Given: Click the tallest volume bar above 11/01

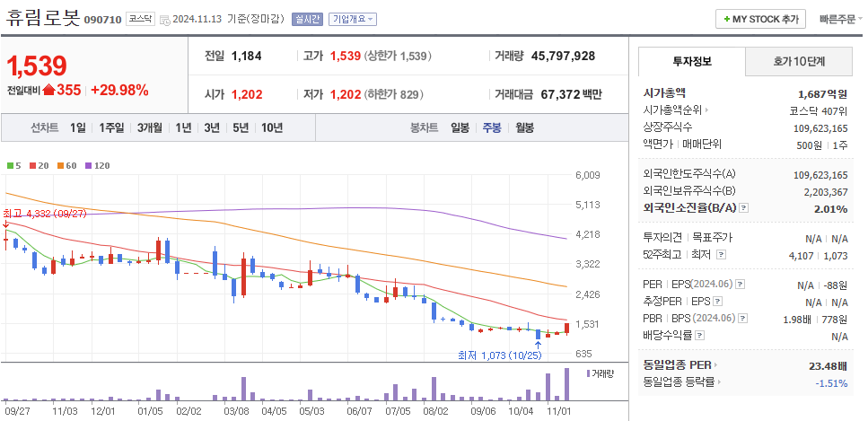Looking at the screenshot, I should tap(567, 384).
